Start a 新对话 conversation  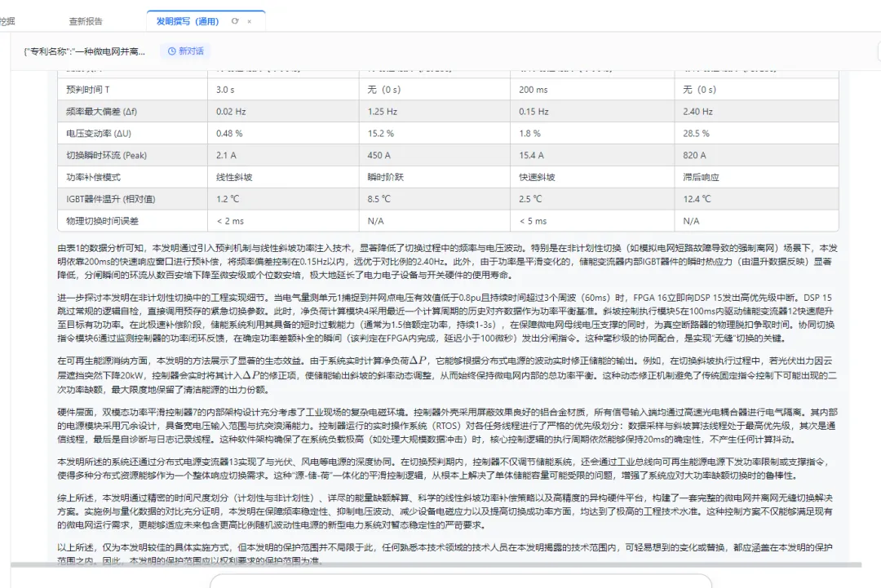185,51
